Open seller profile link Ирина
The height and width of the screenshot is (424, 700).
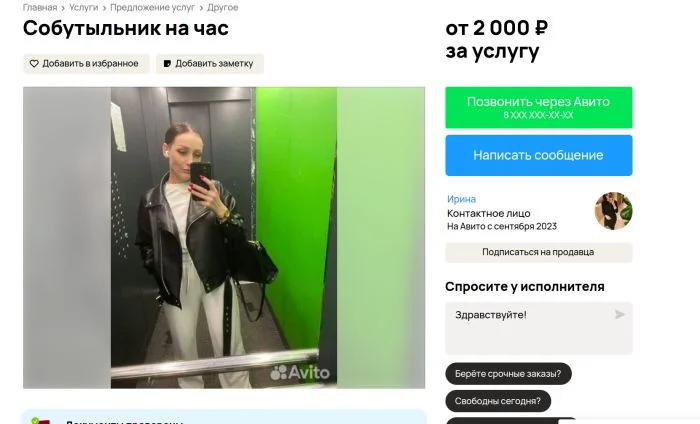point(461,199)
